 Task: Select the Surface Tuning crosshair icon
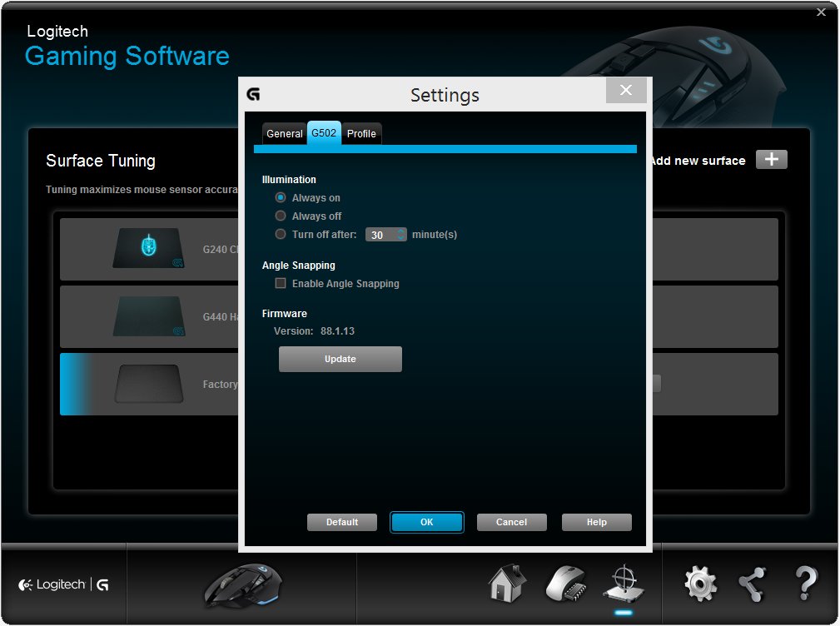[x=624, y=584]
